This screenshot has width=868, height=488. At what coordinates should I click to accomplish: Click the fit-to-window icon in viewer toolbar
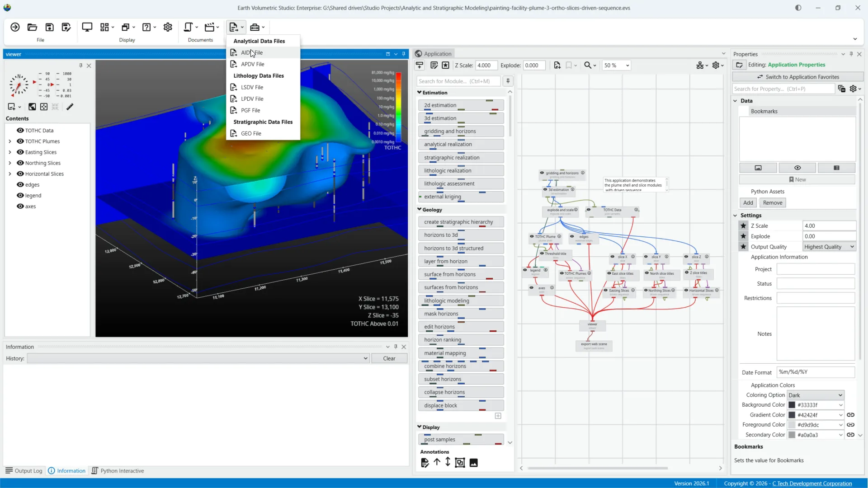pos(44,107)
